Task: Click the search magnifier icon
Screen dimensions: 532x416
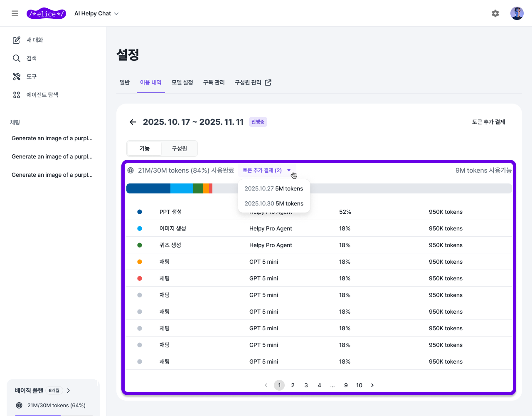Action: (x=17, y=58)
